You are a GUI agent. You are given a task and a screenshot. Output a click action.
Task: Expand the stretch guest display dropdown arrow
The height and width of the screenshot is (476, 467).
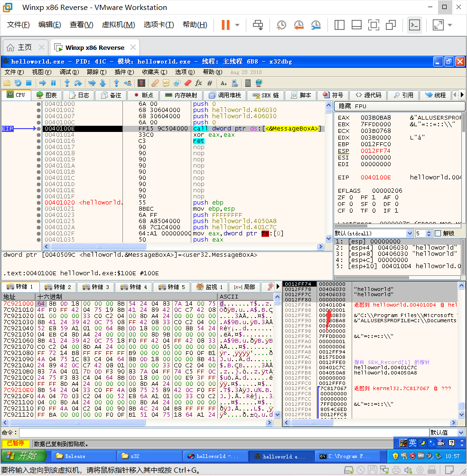pyautogui.click(x=450, y=25)
